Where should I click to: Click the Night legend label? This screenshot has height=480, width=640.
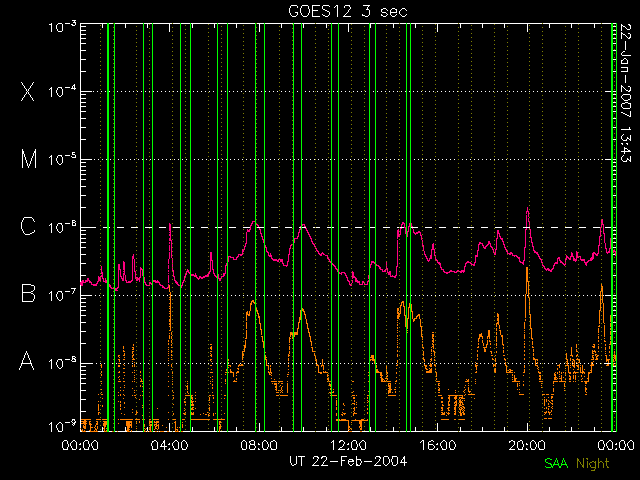(593, 463)
